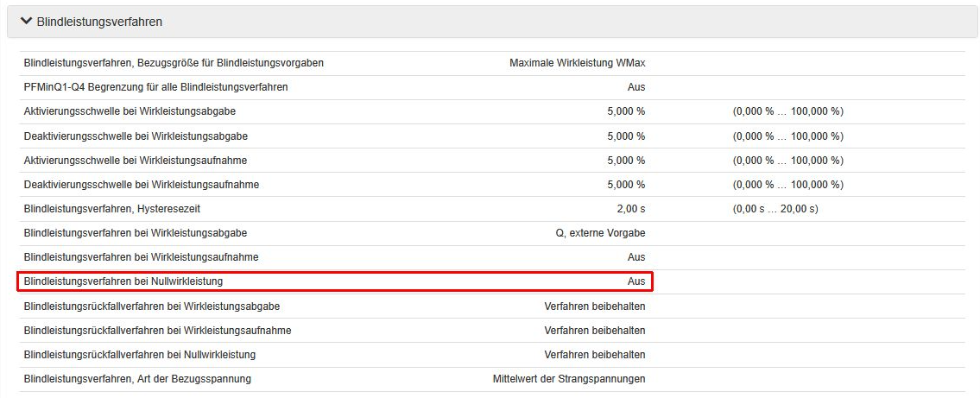Screen dimensions: 980x398
Task: Select the Bezugsgröße für Blindleistungsvorgaben row label
Action: point(174,63)
